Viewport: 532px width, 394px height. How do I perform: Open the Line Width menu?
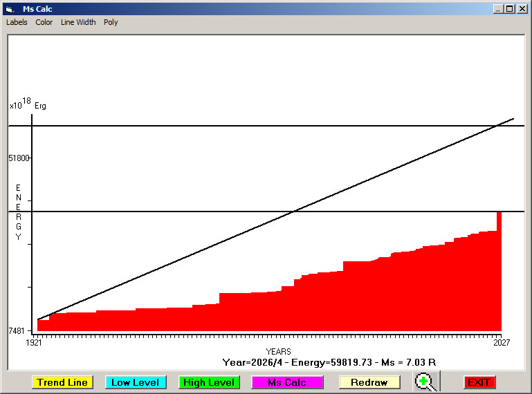click(x=78, y=22)
